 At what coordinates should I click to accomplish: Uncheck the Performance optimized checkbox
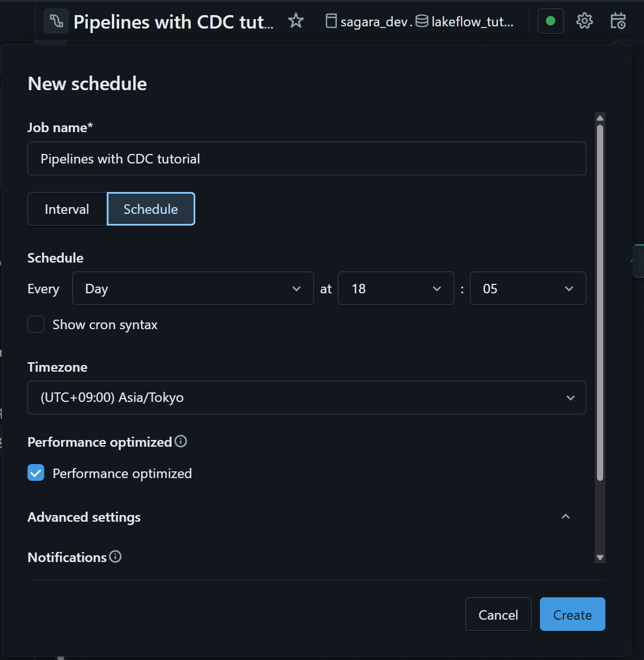point(36,473)
